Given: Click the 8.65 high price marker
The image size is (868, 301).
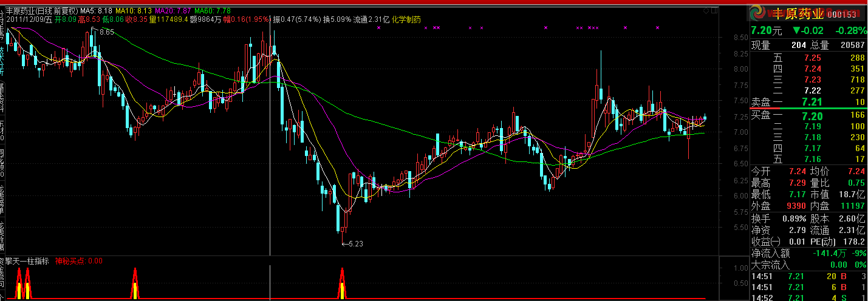Looking at the screenshot, I should 107,31.
